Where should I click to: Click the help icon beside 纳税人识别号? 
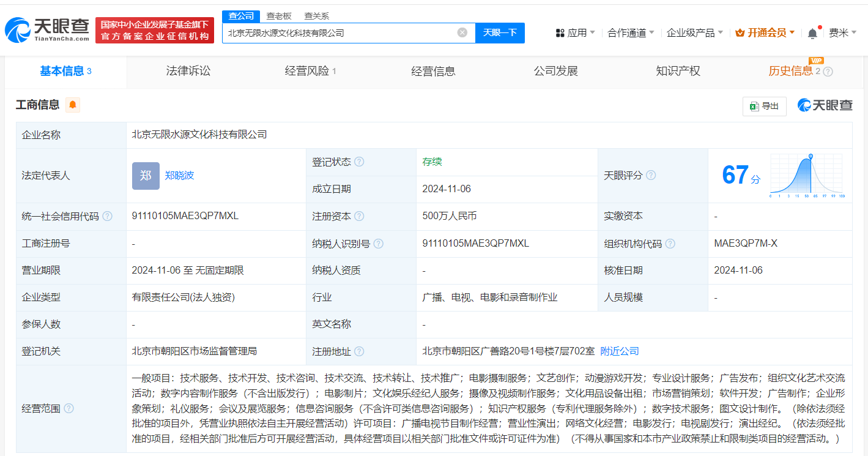point(377,243)
